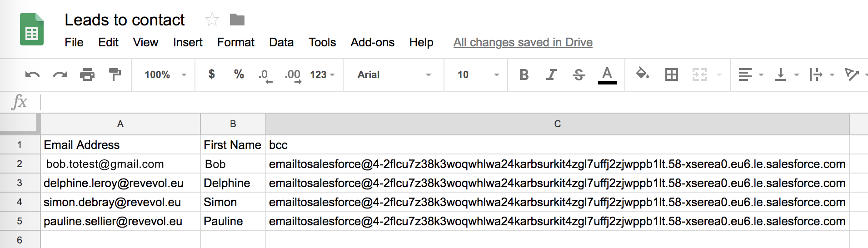
Task: Star the Leads to contact document
Action: pos(212,20)
